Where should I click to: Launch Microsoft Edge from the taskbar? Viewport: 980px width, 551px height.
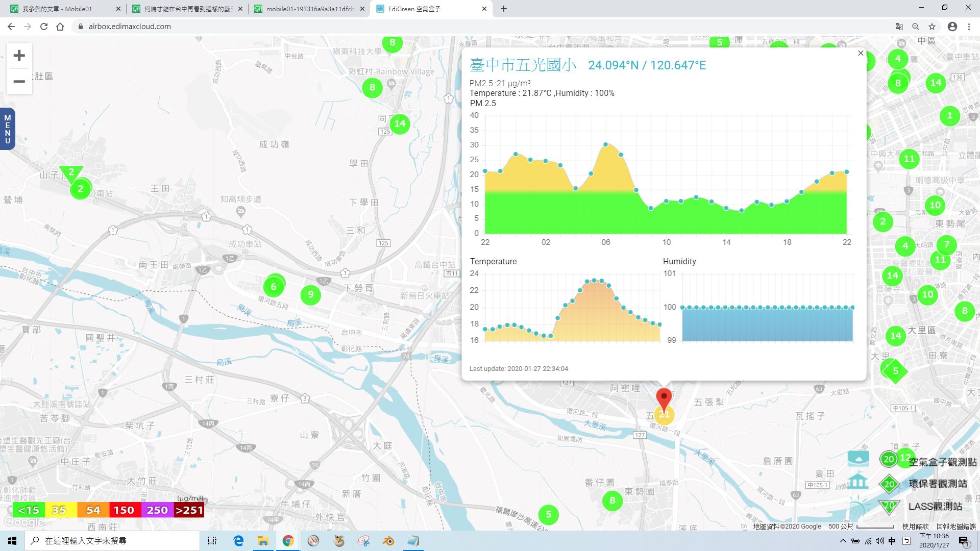click(238, 541)
